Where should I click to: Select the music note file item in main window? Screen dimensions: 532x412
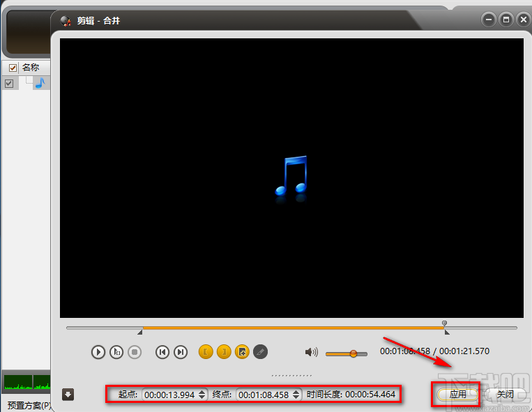40,83
